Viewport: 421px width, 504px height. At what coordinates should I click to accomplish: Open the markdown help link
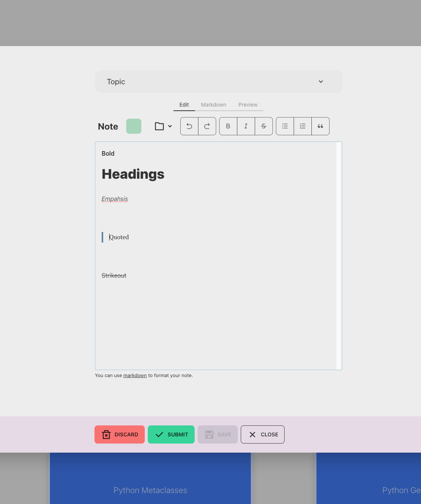135,376
